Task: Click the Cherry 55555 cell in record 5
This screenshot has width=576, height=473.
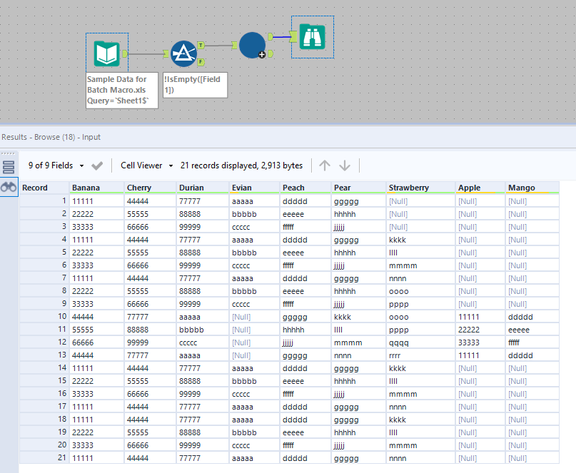Action: pos(150,253)
